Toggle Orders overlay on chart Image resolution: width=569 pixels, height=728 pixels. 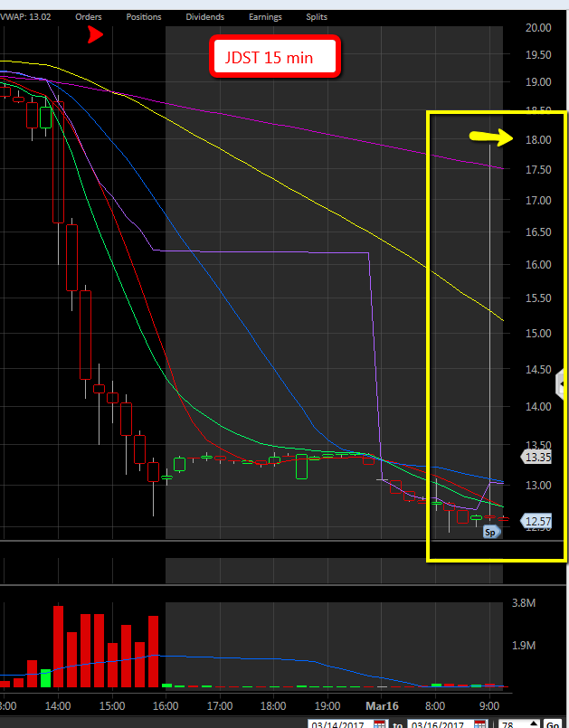[x=89, y=17]
